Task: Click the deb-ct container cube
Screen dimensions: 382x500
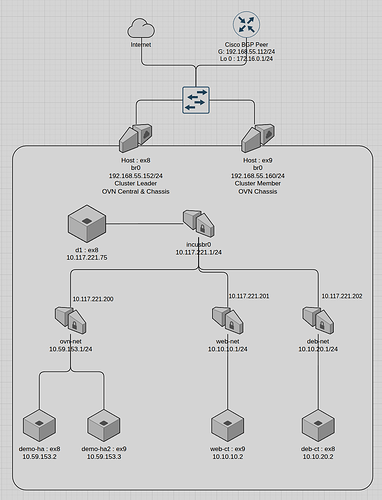Action: [x=318, y=426]
